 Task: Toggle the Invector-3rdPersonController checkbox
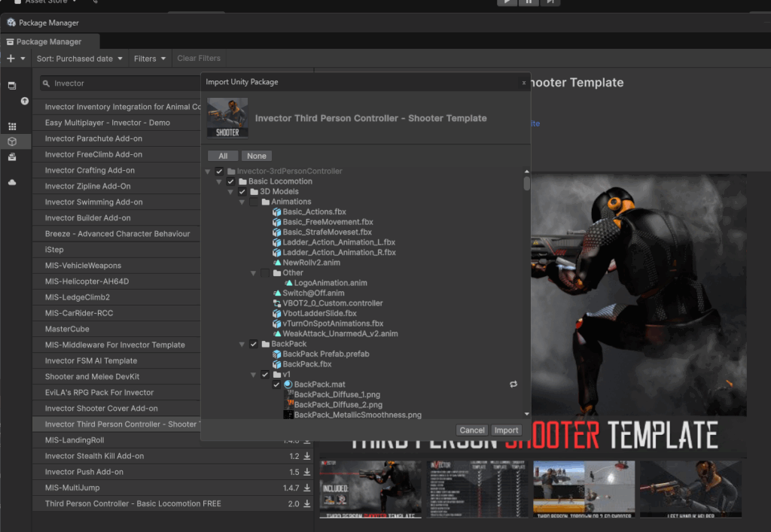coord(219,172)
